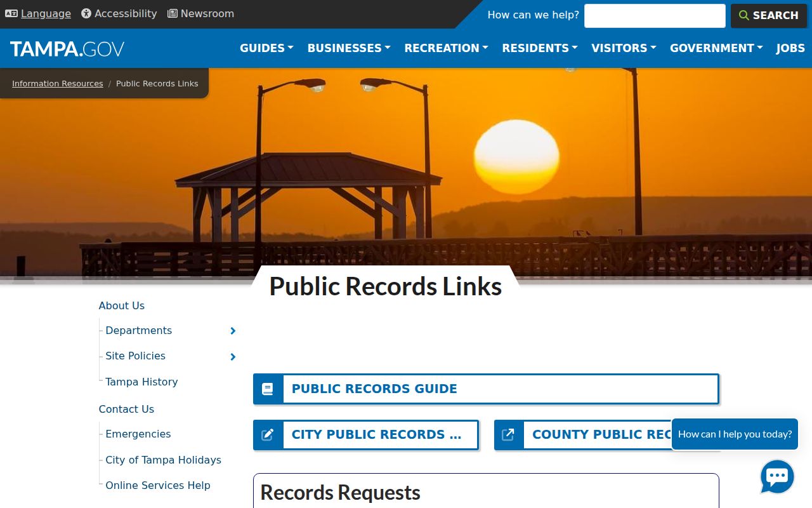Click the 'How can I help you today?' chat prompt

735,434
